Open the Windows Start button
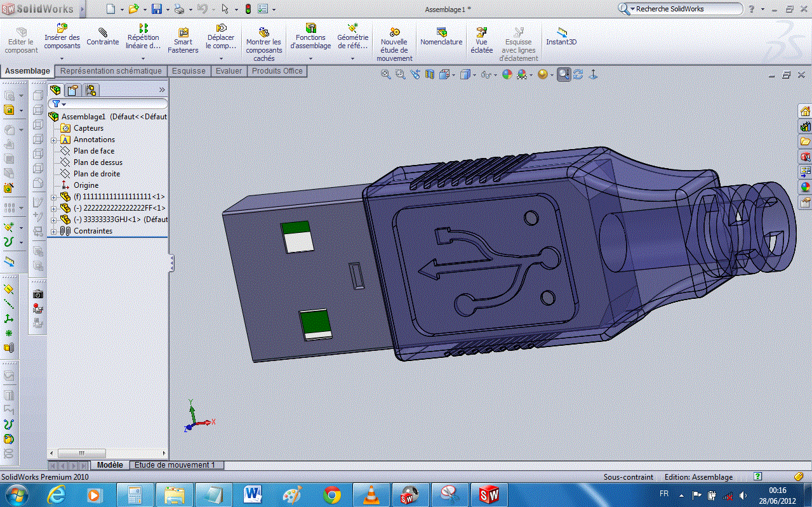The height and width of the screenshot is (507, 812). tap(16, 494)
